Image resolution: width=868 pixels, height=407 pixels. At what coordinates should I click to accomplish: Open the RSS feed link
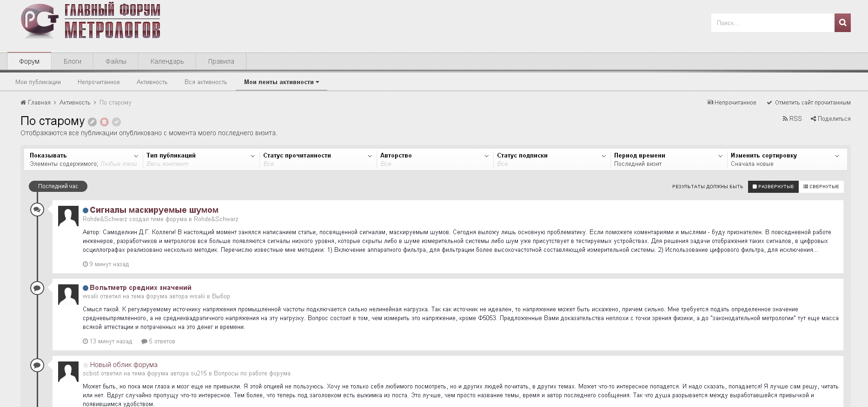tap(792, 118)
